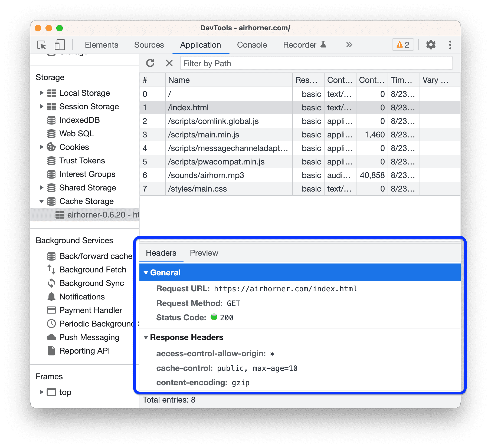Switch to the Preview tab
This screenshot has width=491, height=448.
204,253
